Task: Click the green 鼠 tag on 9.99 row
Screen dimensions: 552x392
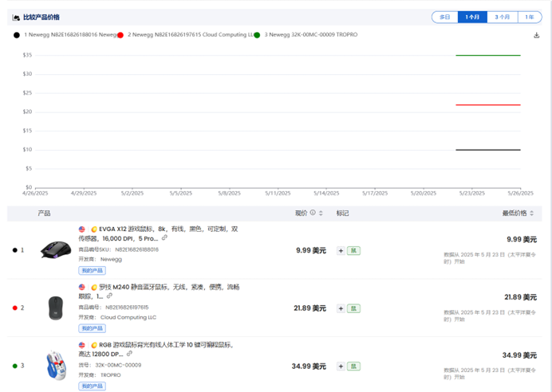Action: (x=354, y=251)
